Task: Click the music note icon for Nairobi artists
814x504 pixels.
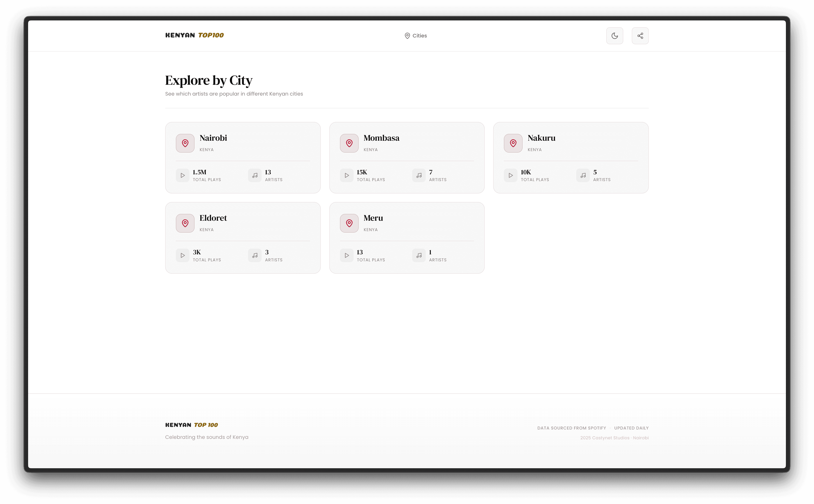Action: [x=255, y=175]
